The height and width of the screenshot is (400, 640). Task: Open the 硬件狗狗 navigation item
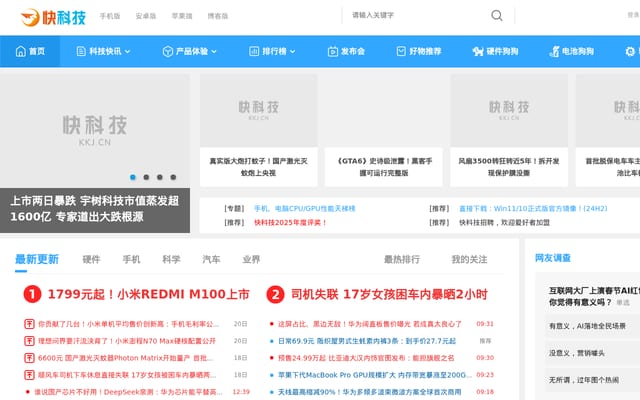tap(496, 51)
